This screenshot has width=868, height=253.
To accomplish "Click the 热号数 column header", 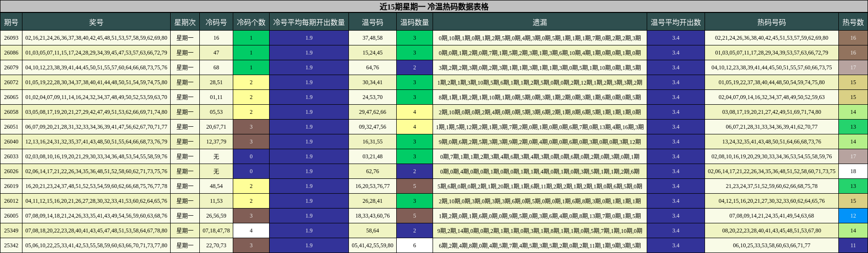I will coord(853,22).
